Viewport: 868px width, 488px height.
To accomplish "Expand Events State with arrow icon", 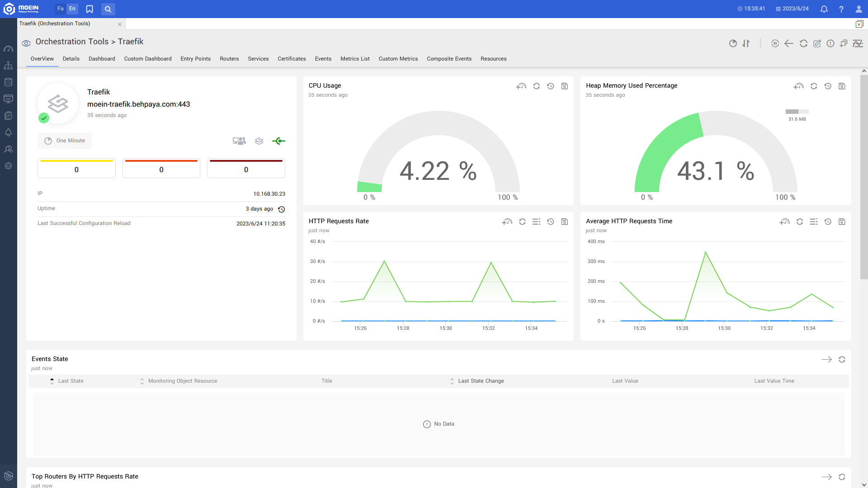I will [x=826, y=360].
